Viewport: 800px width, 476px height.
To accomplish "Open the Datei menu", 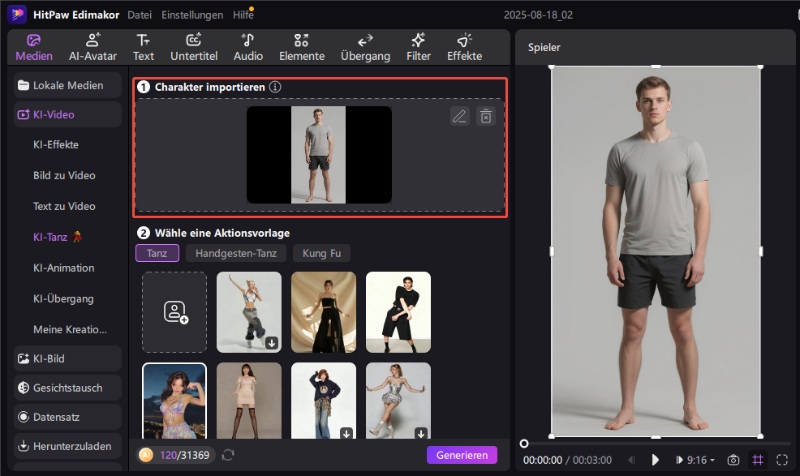I will (x=140, y=15).
